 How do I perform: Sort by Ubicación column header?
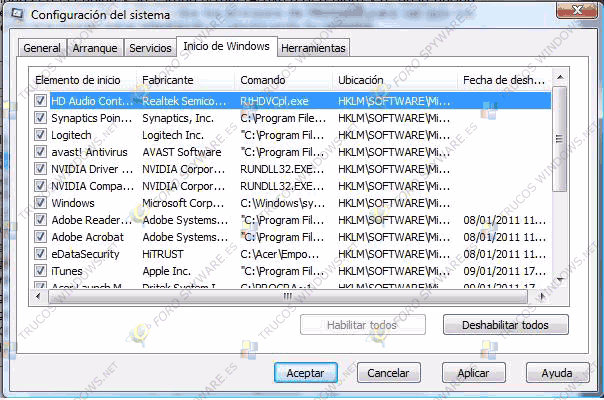395,80
